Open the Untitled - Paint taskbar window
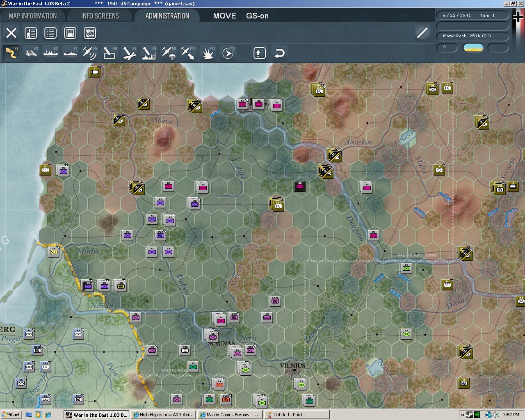Image resolution: width=525 pixels, height=420 pixels. (297, 415)
